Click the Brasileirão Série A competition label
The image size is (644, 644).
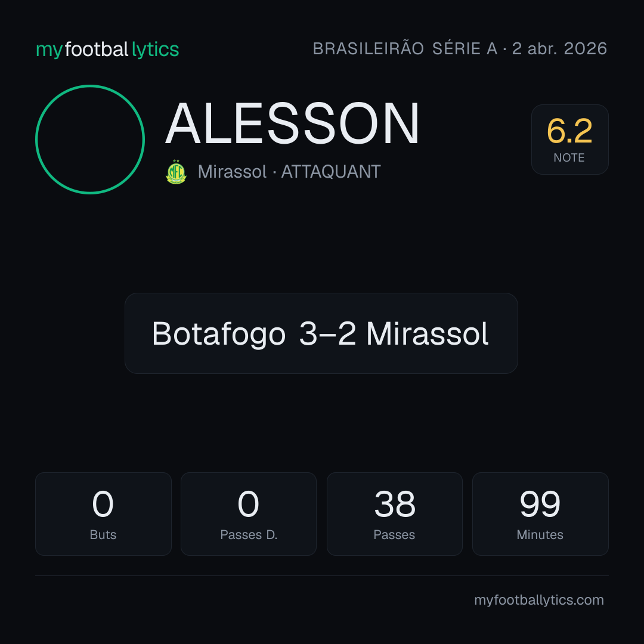[405, 48]
